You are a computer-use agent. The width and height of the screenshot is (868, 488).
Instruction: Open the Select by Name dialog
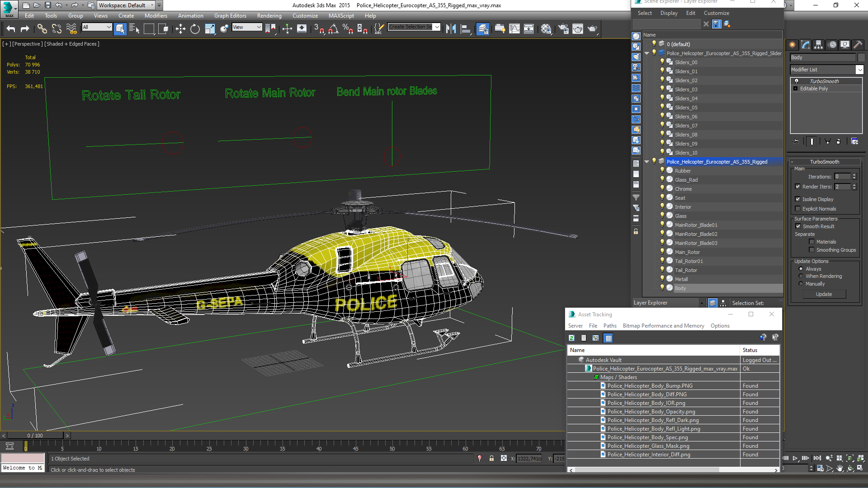click(x=134, y=29)
